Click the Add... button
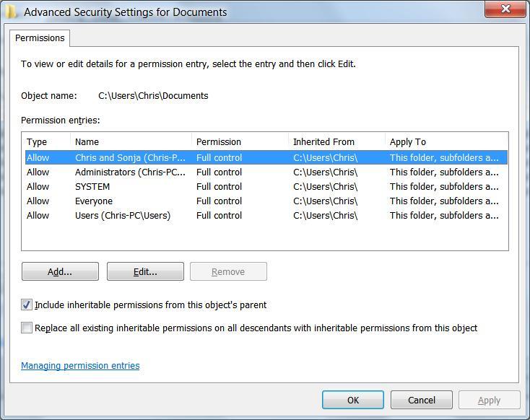The image size is (530, 420). 60,271
